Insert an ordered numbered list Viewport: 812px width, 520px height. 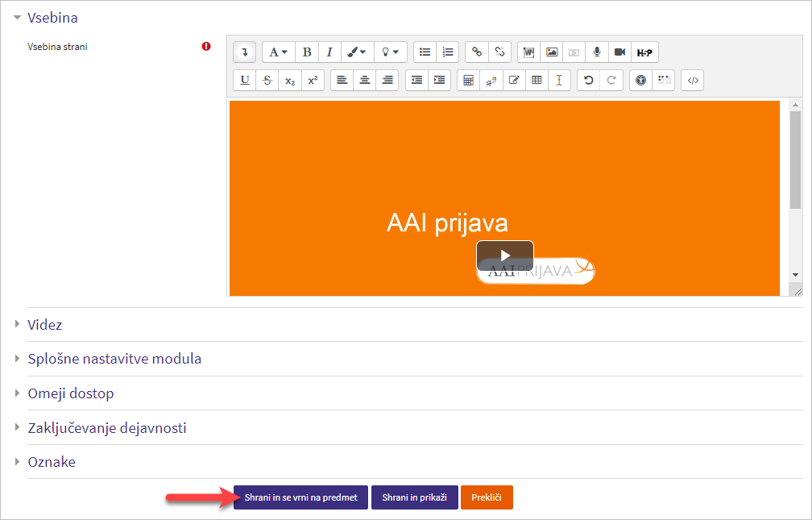(447, 52)
